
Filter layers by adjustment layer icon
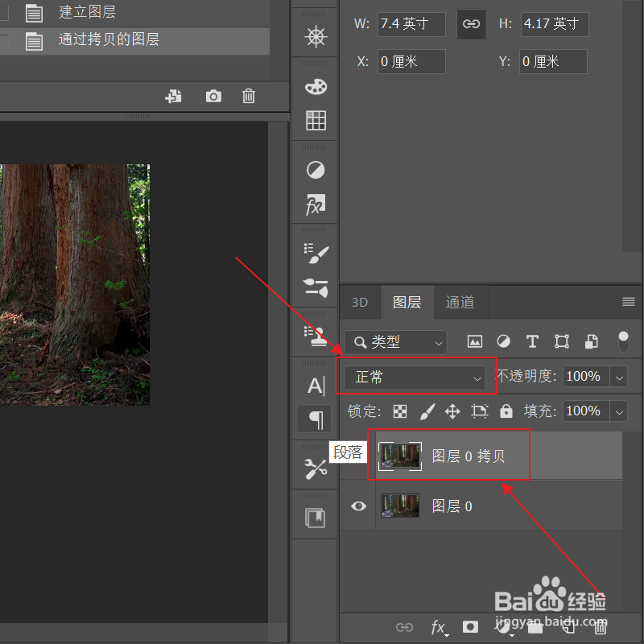(x=503, y=341)
